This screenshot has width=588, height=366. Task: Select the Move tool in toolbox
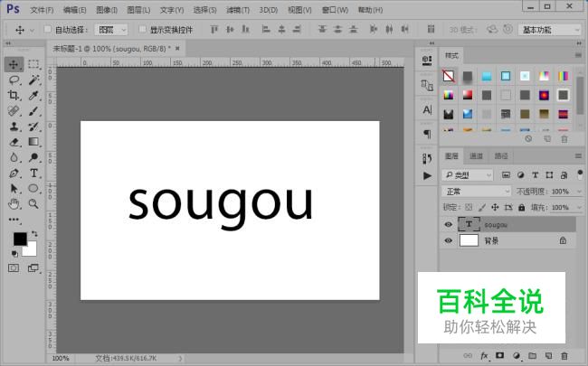(x=14, y=64)
